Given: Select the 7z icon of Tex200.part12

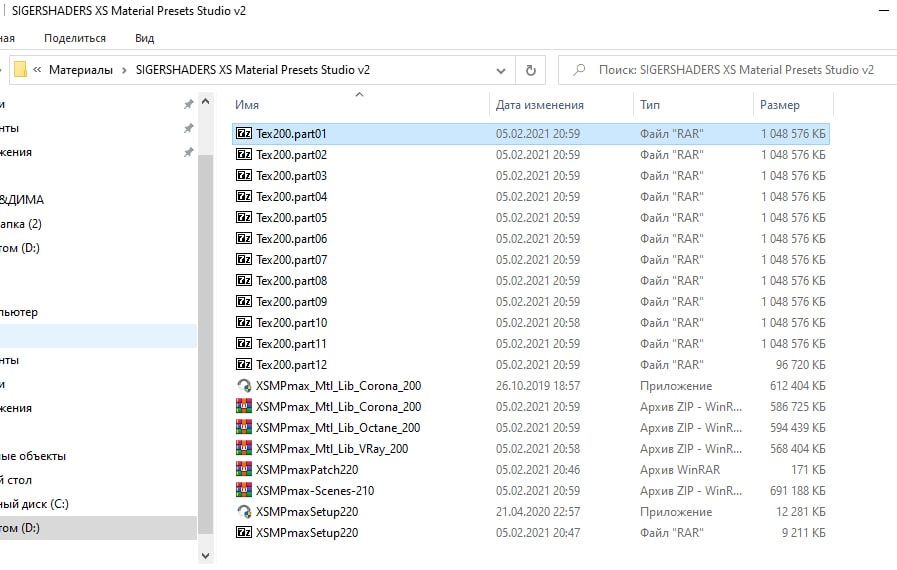Looking at the screenshot, I should click(x=244, y=364).
